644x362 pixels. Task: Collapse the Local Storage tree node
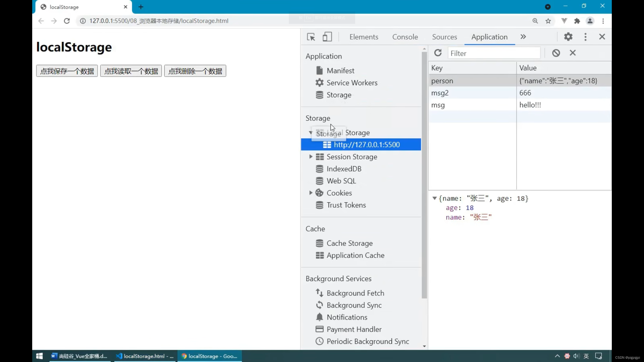[x=311, y=132]
